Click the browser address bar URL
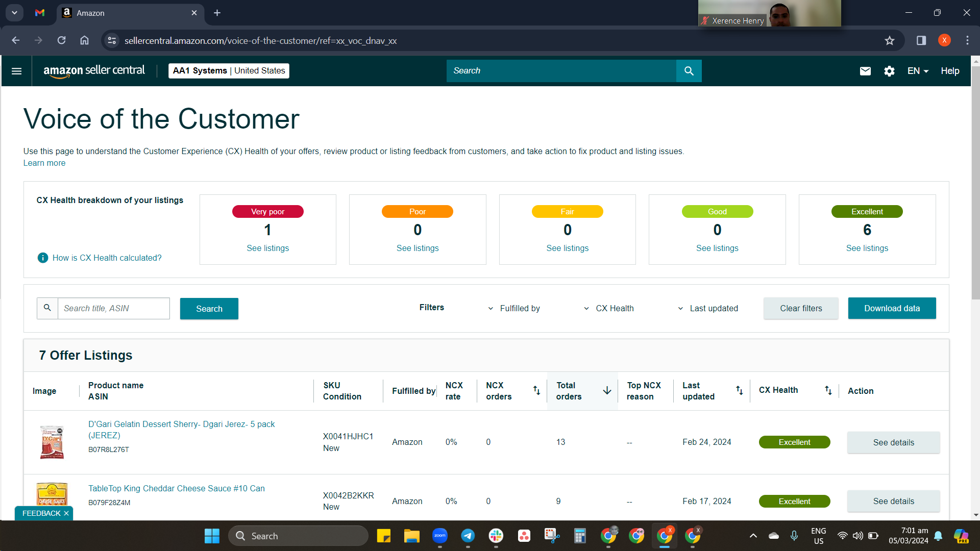This screenshot has width=980, height=551. coord(260,41)
